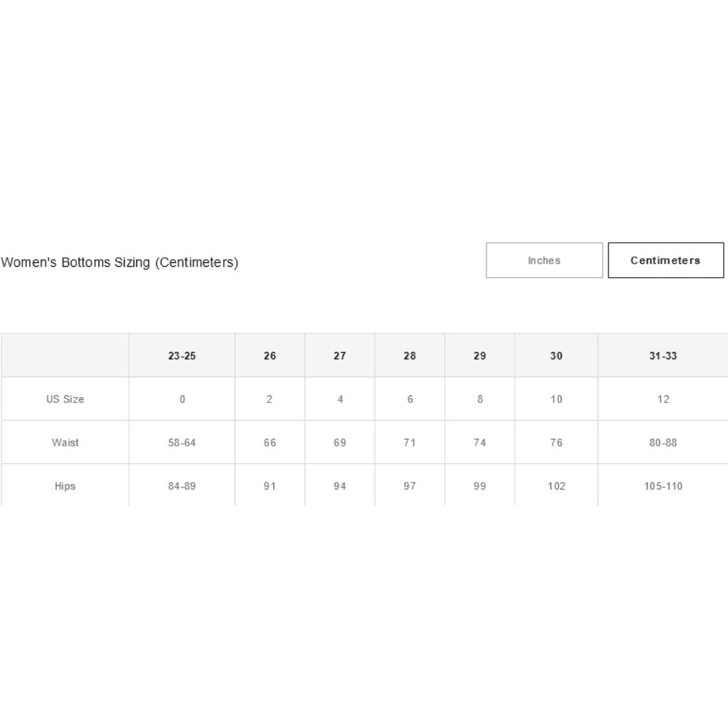Click the Waist row label

pyautogui.click(x=65, y=442)
